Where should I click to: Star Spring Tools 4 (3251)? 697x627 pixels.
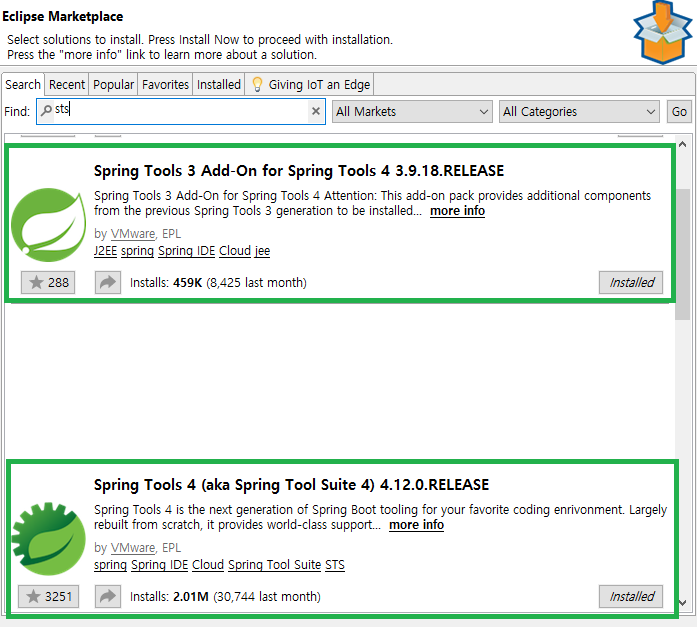pos(48,596)
